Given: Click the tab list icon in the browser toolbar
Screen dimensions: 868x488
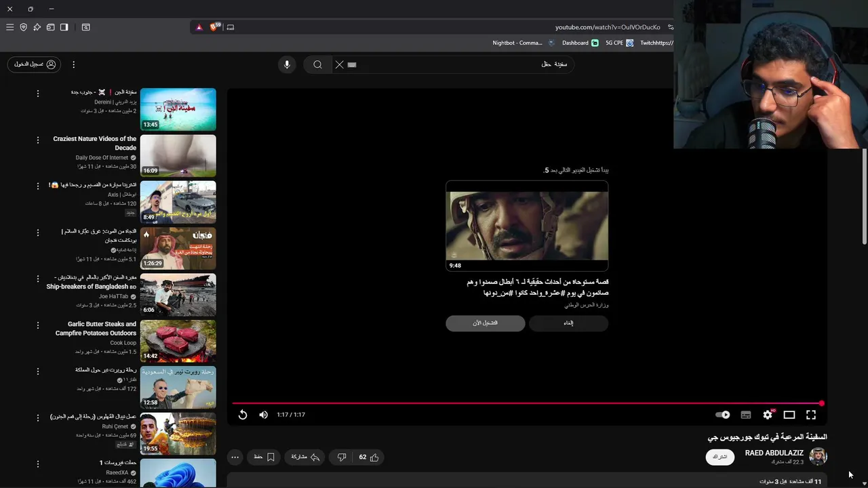Looking at the screenshot, I should click(x=50, y=27).
